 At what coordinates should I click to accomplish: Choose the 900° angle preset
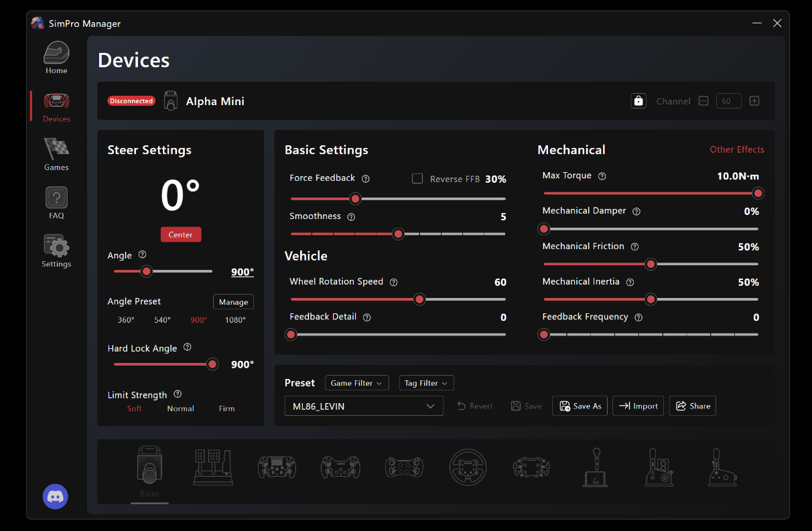pyautogui.click(x=199, y=320)
